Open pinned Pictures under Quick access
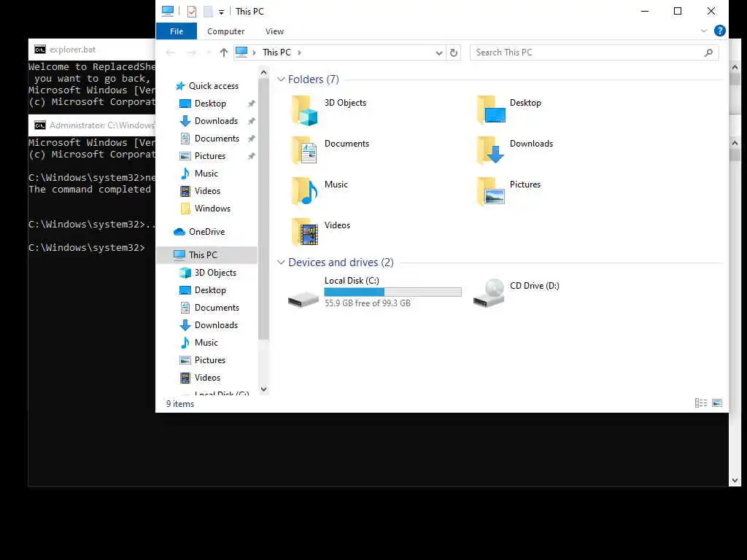The width and height of the screenshot is (747, 560). [x=209, y=156]
